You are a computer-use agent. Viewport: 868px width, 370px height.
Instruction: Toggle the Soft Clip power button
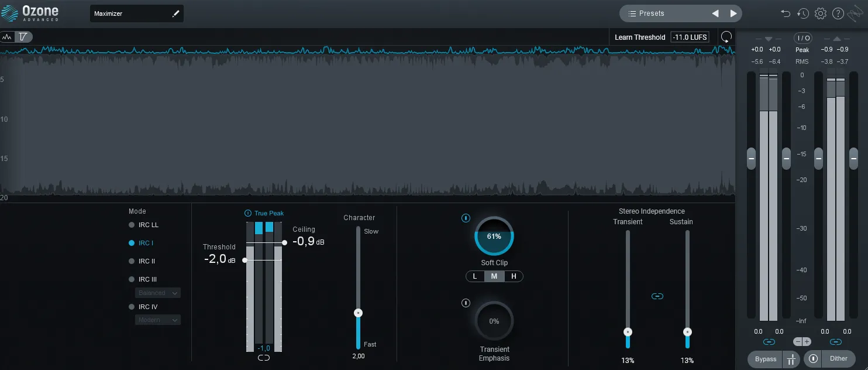point(466,218)
